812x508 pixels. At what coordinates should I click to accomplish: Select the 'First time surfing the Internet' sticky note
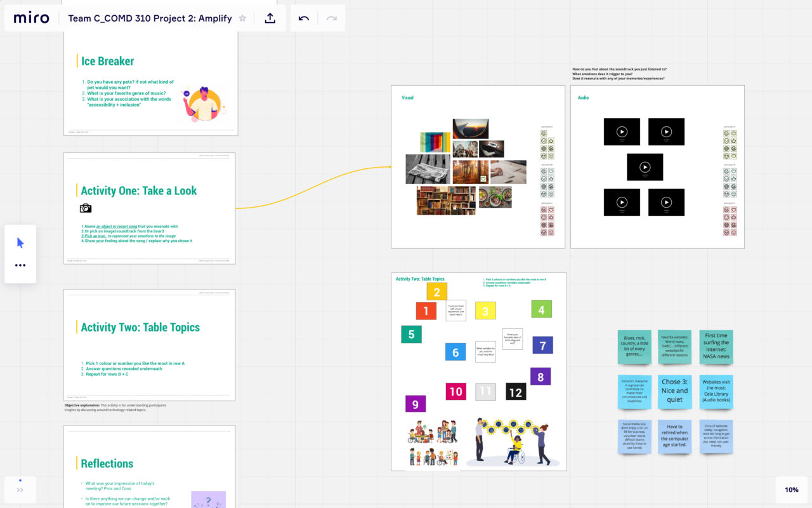(x=716, y=347)
